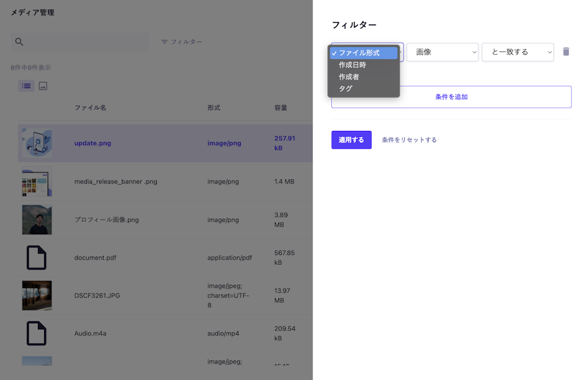Click the filter icon beside フィルター
This screenshot has height=380, width=588.
click(164, 42)
